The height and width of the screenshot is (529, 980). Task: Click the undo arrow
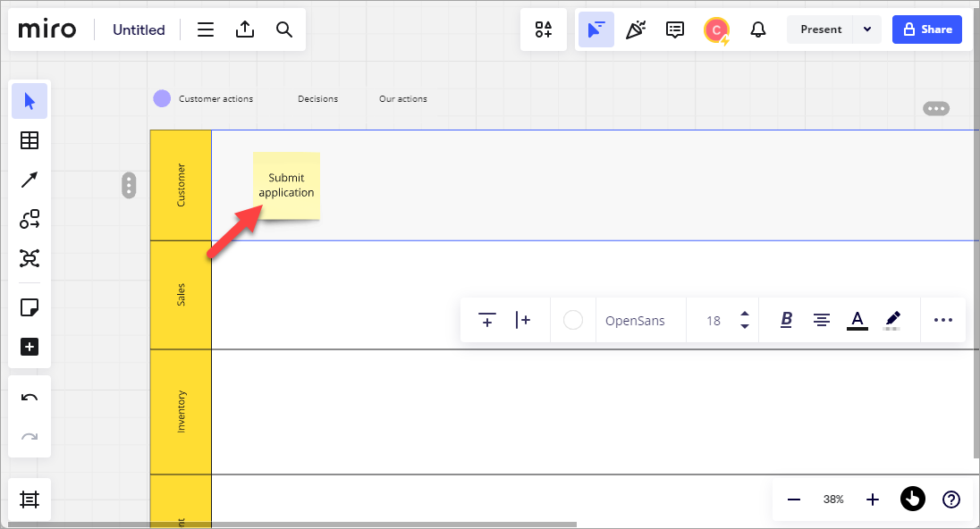(x=30, y=398)
